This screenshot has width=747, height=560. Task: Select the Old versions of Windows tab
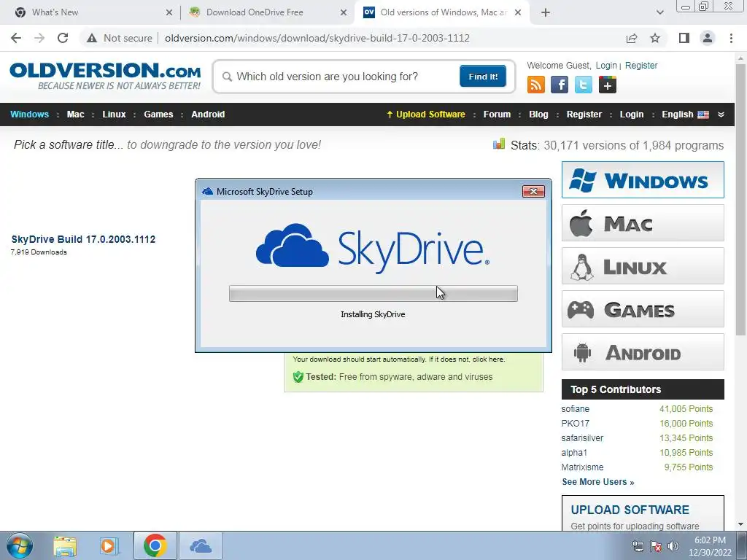point(442,12)
